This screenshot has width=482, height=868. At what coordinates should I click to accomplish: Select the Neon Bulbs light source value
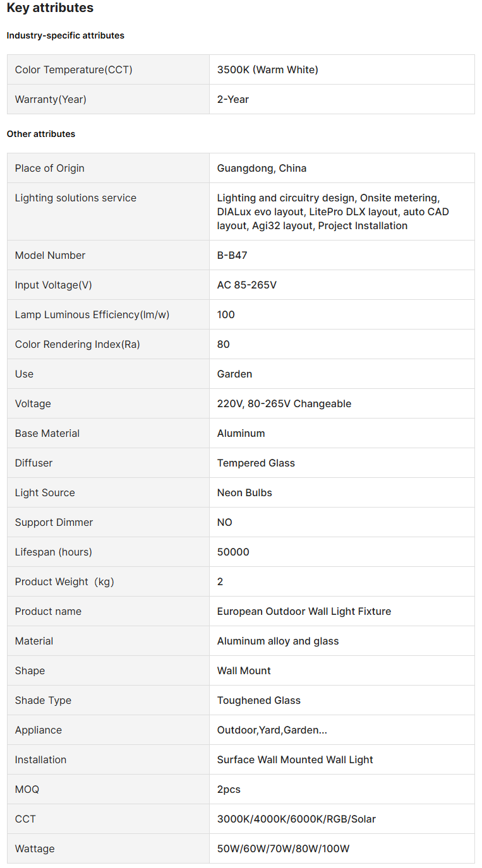[244, 492]
